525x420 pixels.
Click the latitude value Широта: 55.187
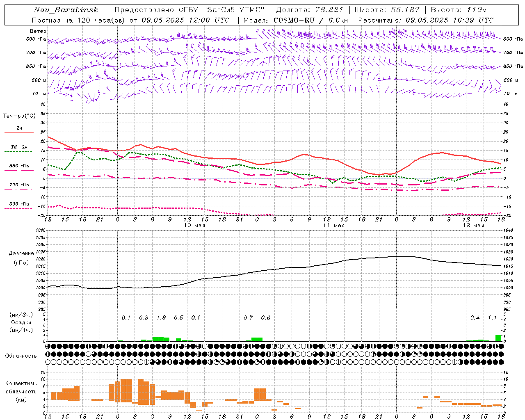[x=387, y=10]
